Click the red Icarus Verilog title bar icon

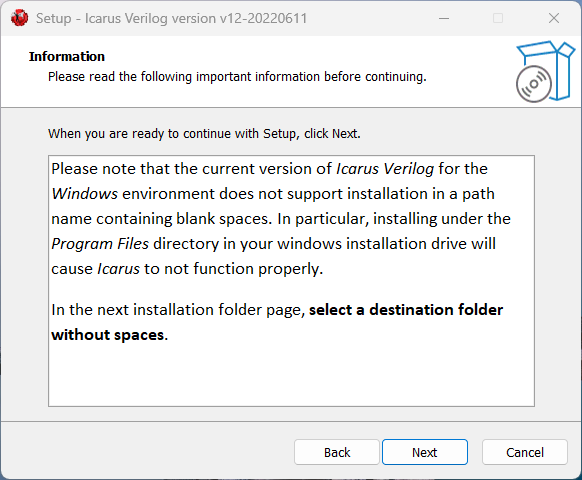pyautogui.click(x=19, y=18)
